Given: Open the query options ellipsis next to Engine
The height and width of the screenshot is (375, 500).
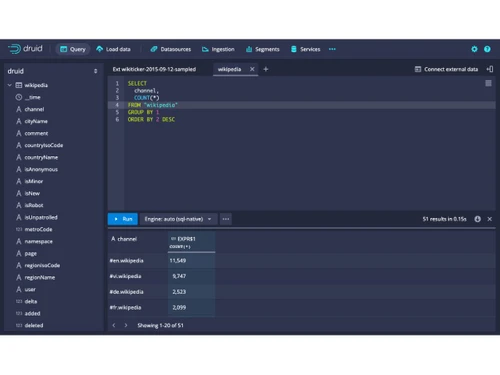Looking at the screenshot, I should tap(226, 219).
